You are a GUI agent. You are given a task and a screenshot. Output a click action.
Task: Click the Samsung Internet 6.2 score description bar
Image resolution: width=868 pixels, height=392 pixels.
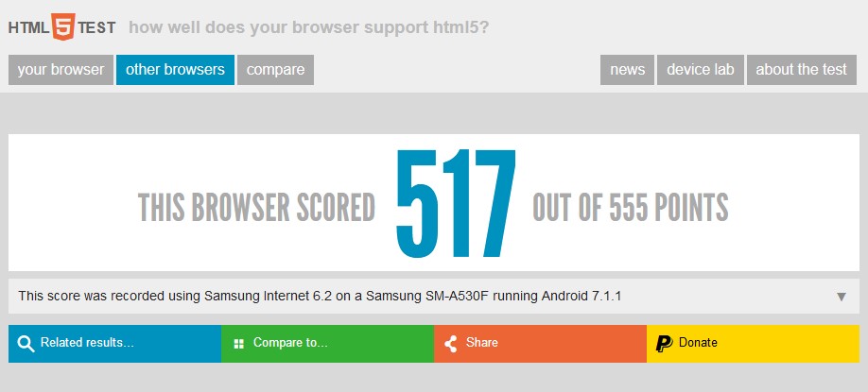click(434, 297)
